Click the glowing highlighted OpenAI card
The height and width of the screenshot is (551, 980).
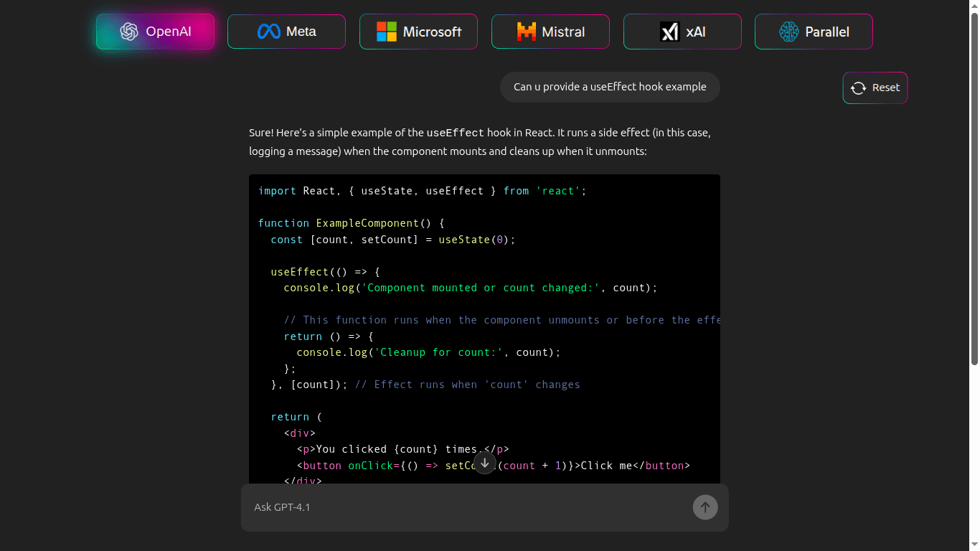coord(155,31)
